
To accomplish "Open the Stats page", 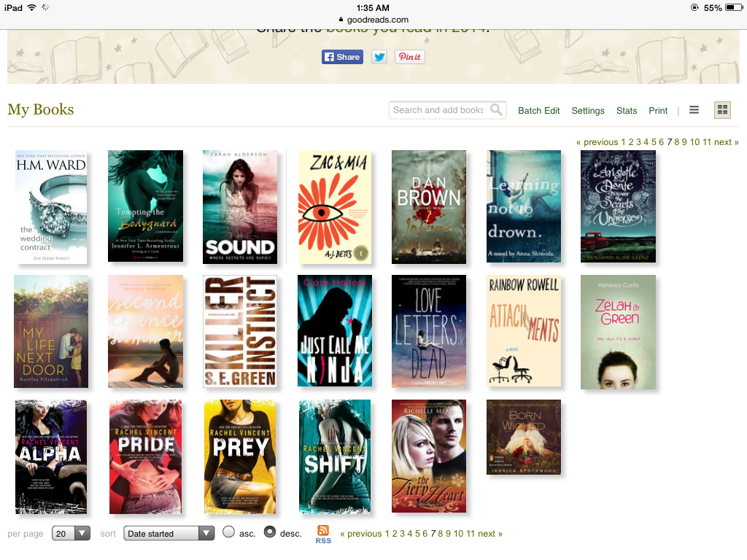I will click(x=627, y=111).
